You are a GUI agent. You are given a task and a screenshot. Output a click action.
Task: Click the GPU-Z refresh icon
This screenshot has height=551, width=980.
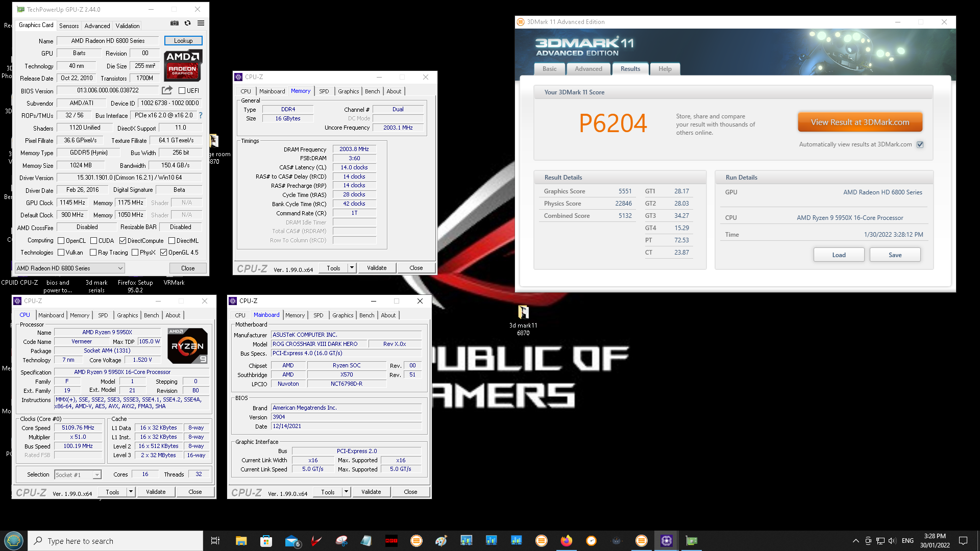point(187,23)
